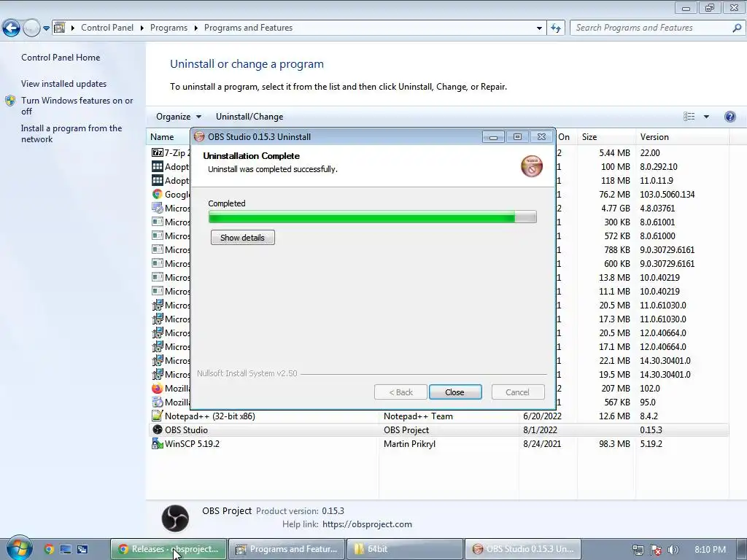The height and width of the screenshot is (560, 747).
Task: Select the Mozilla Firefox icon with size 207 MB
Action: coord(158,389)
